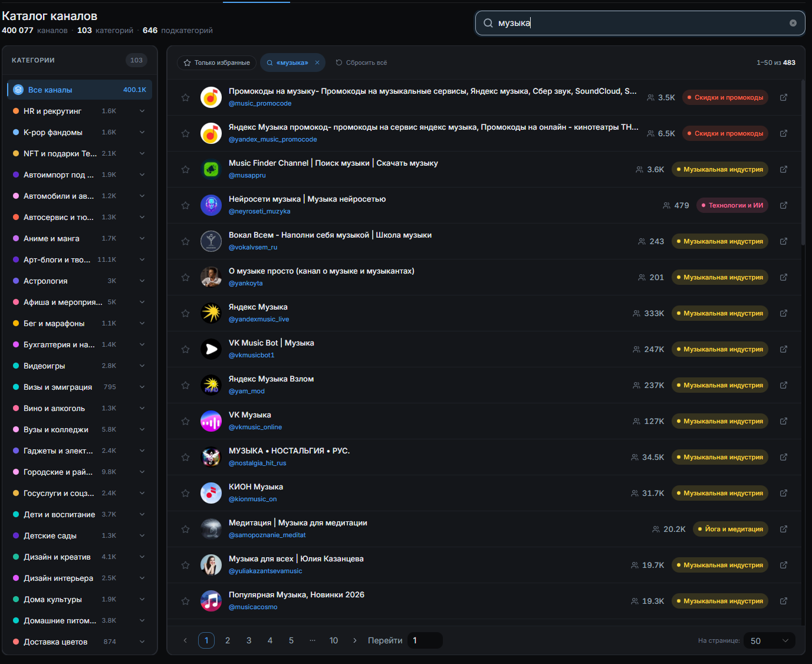Image resolution: width=812 pixels, height=664 pixels.
Task: Favorite the Промокоды на музыку channel
Action: pos(186,97)
